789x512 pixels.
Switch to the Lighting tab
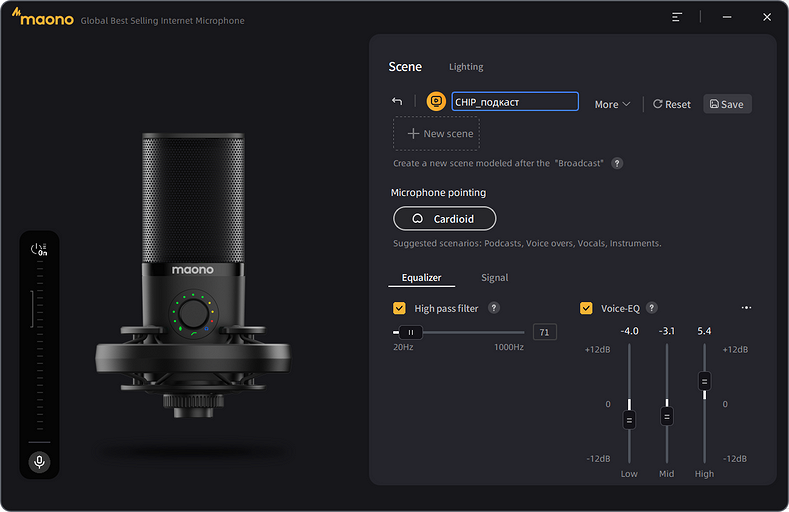(x=466, y=67)
